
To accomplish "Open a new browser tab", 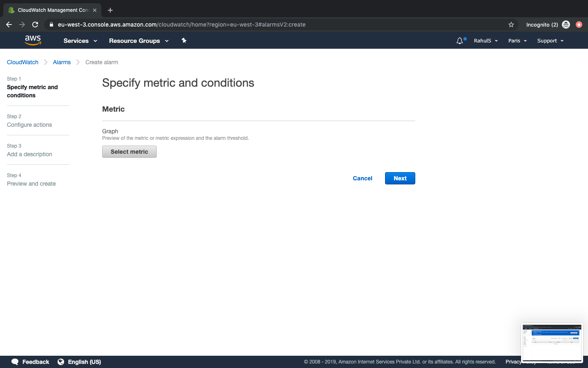I will pyautogui.click(x=110, y=10).
